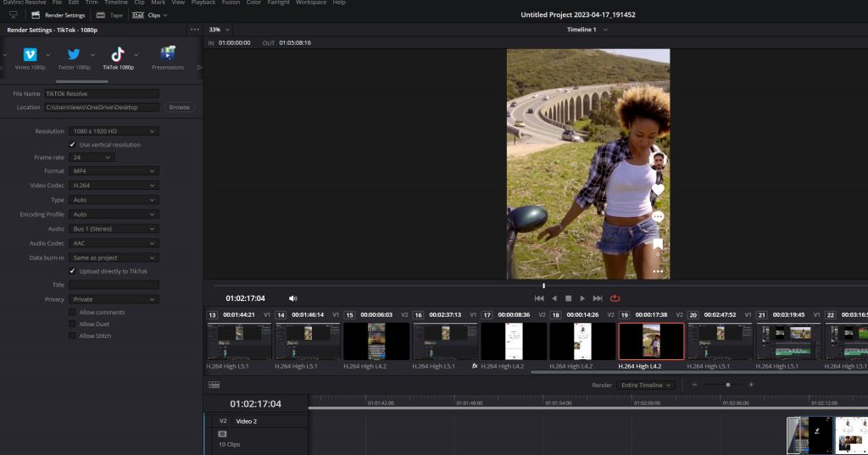
Task: Select the TikTok 1080p render preset
Action: 118,58
